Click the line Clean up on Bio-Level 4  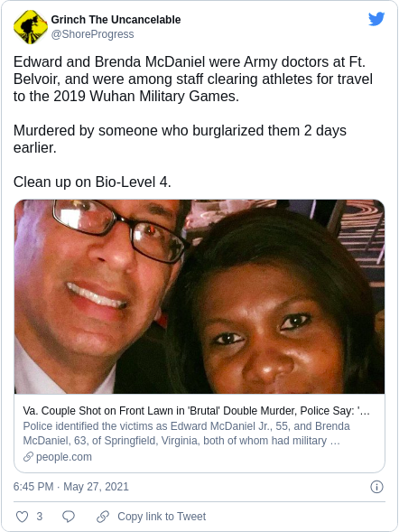coord(92,182)
